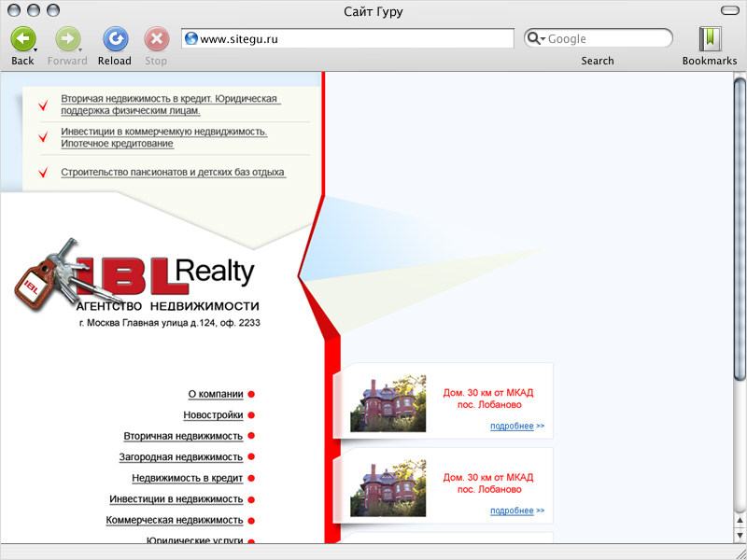The height and width of the screenshot is (560, 747).
Task: Open the Google search magnifier dropdown
Action: point(536,38)
